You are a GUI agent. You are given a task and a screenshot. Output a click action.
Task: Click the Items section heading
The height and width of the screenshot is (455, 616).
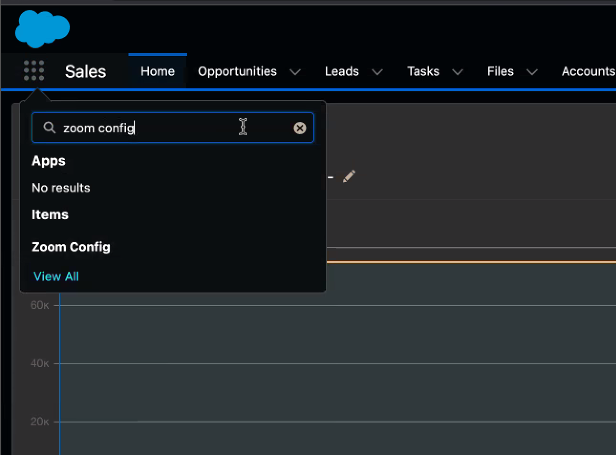pyautogui.click(x=50, y=215)
